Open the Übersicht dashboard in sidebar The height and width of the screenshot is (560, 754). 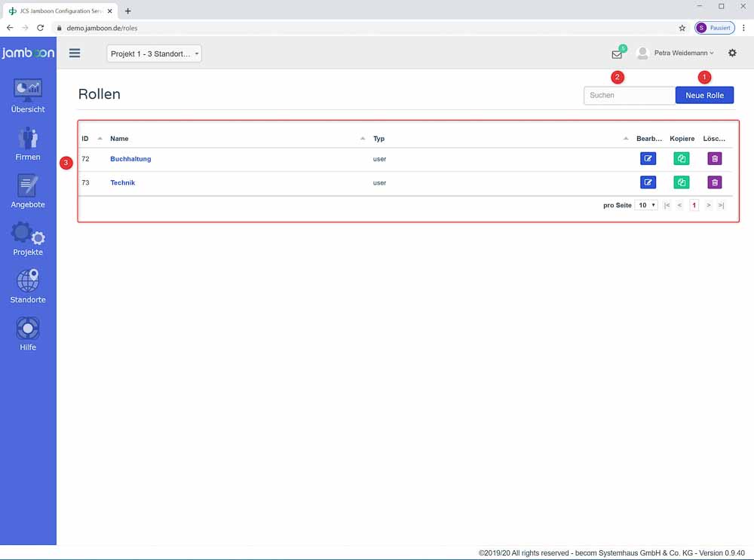28,96
